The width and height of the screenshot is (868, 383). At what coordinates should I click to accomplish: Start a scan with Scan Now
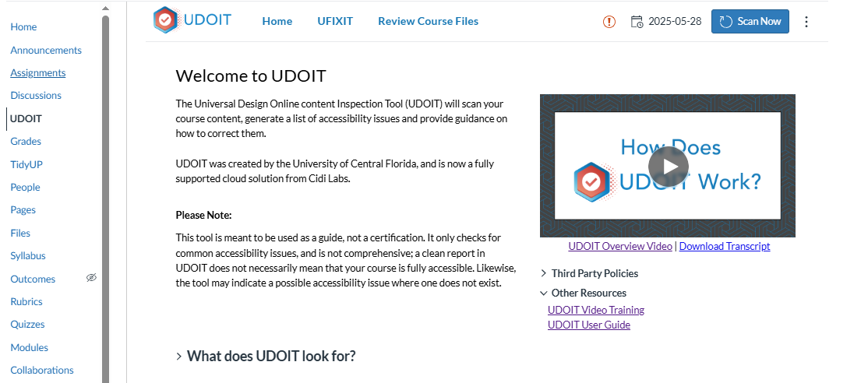pyautogui.click(x=750, y=22)
